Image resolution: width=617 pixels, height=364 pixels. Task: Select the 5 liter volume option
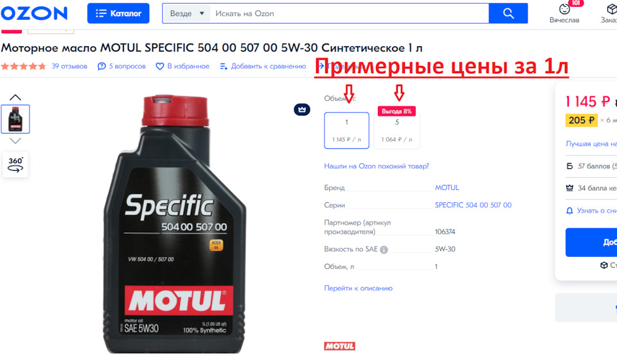[x=397, y=130]
